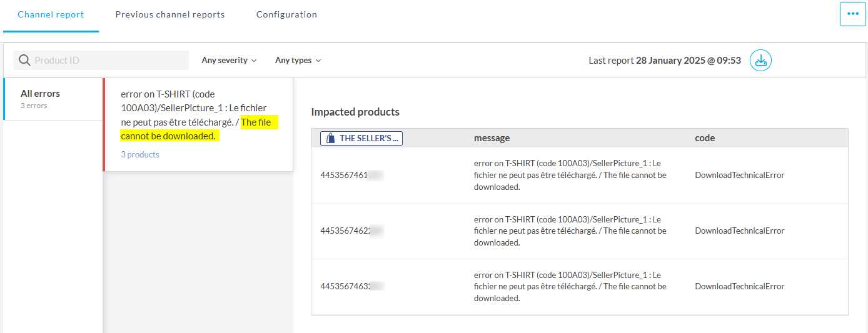Focus the Product ID search field
868x333 pixels.
coord(106,61)
